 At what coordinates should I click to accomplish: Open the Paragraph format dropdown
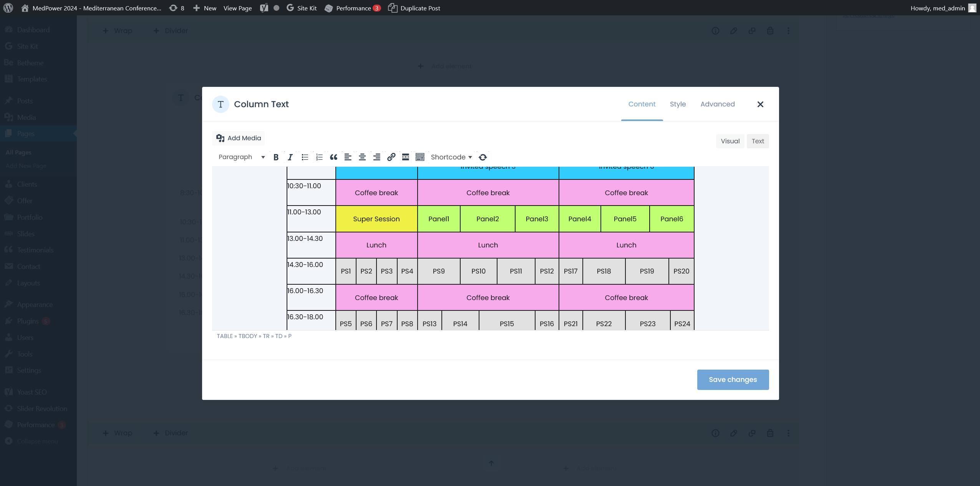[241, 157]
